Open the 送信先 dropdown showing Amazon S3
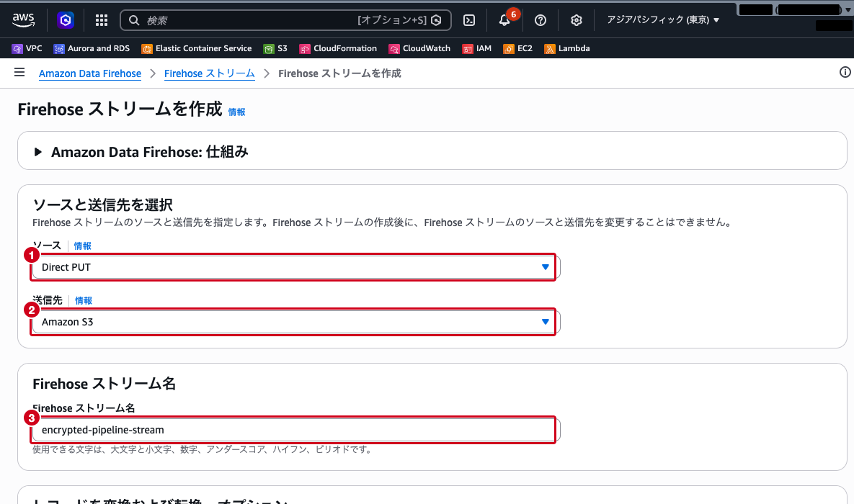This screenshot has width=854, height=504. coord(296,322)
